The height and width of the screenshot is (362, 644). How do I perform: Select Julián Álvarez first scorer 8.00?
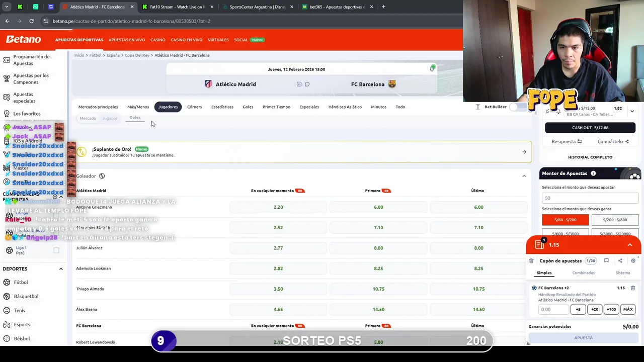click(x=378, y=248)
